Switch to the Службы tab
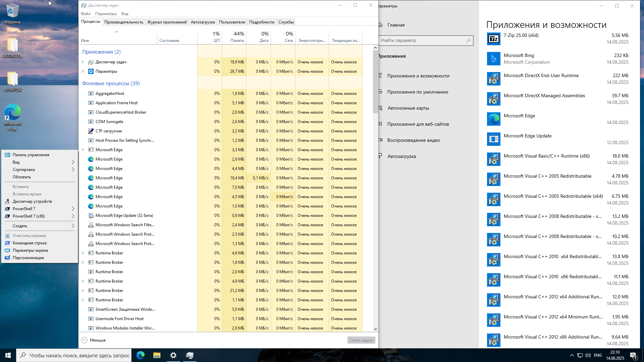 tap(286, 22)
